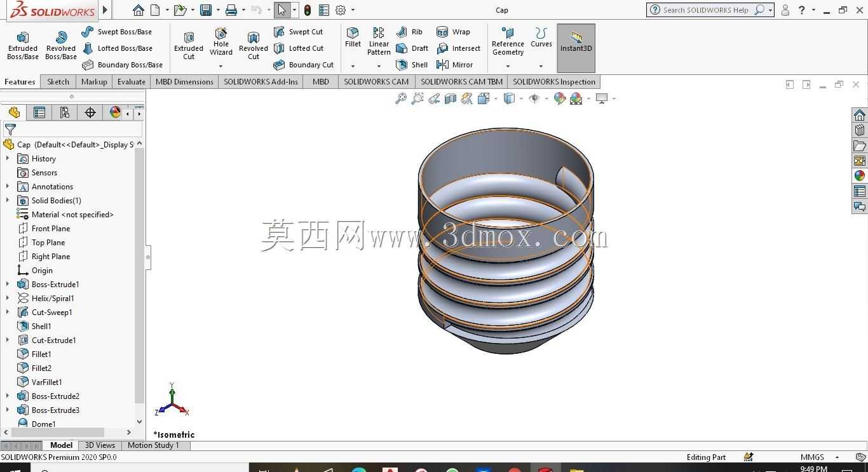Open the Hole Wizard tool
The image size is (868, 472).
tap(221, 42)
